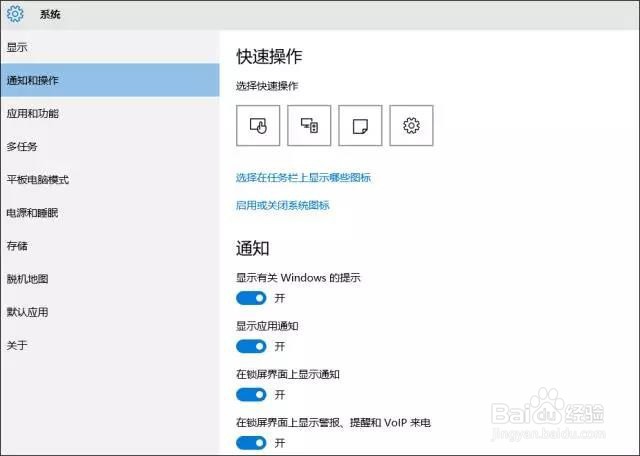The width and height of the screenshot is (640, 456).
Task: Open 平板电脑模式 settings
Action: tap(110, 179)
